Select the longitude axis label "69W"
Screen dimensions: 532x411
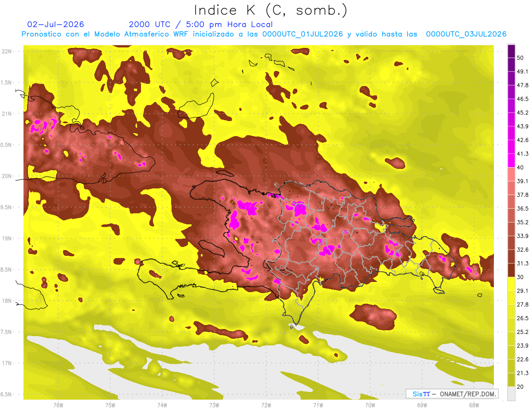(422, 405)
